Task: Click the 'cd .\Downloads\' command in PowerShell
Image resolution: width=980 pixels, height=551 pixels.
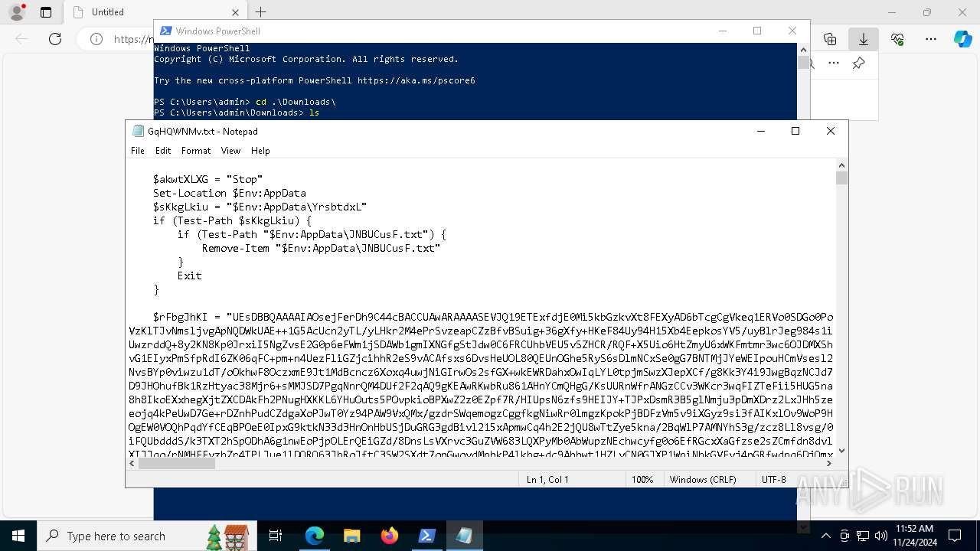Action: 296,102
